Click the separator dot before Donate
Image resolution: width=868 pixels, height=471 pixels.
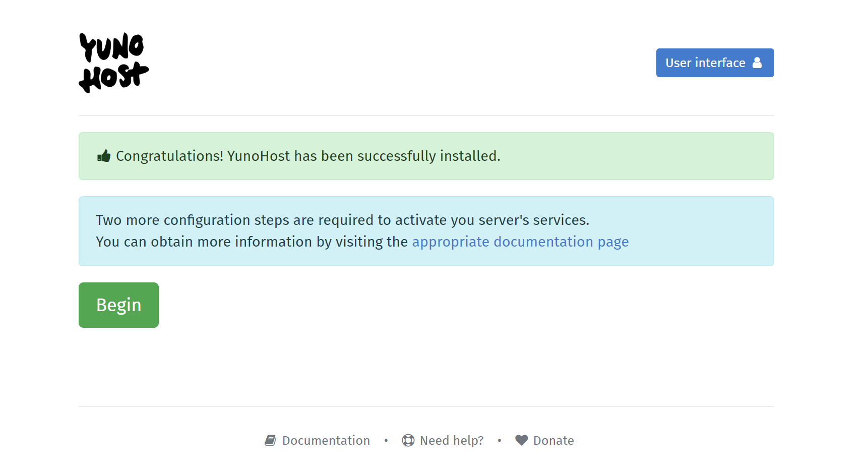[x=500, y=440]
